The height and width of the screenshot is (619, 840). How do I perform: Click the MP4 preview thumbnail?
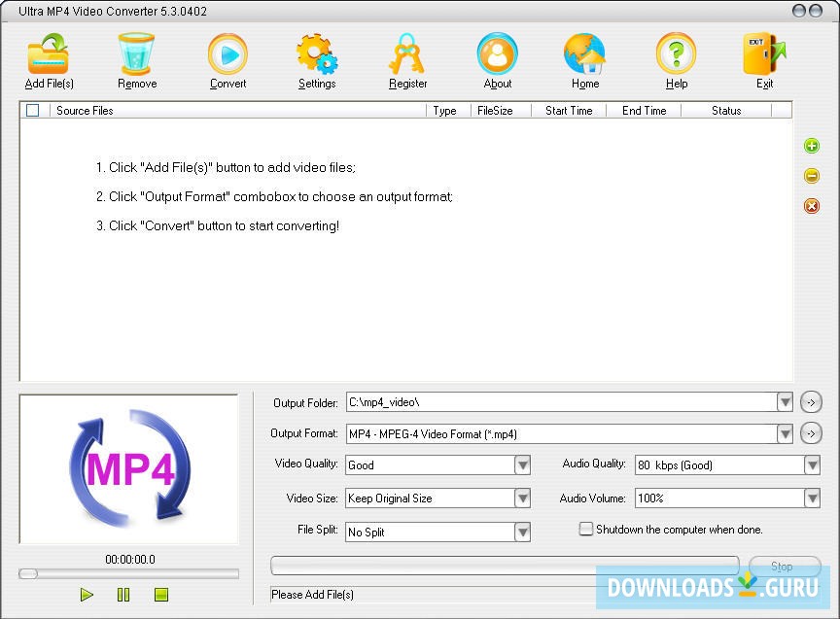(129, 469)
